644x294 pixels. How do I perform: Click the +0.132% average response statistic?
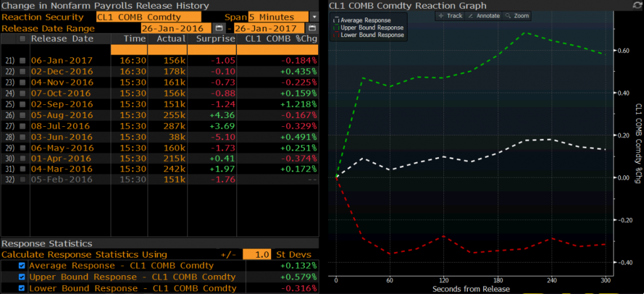[298, 266]
